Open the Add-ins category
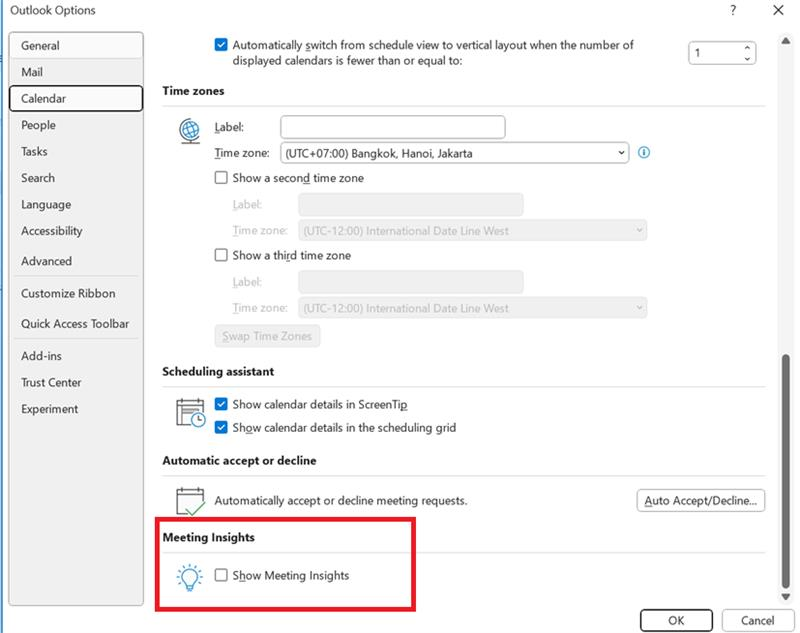The image size is (800, 633). click(x=76, y=356)
